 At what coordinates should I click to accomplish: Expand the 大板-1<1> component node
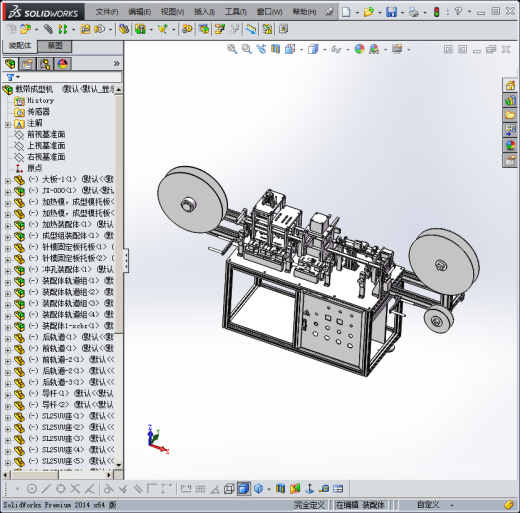pos(8,181)
